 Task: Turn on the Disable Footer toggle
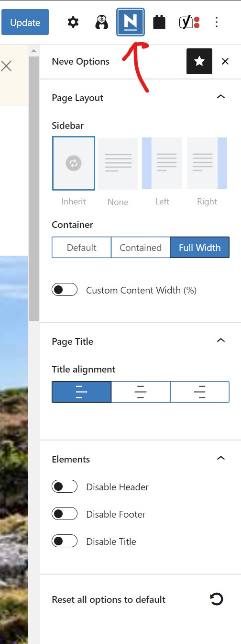[65, 514]
